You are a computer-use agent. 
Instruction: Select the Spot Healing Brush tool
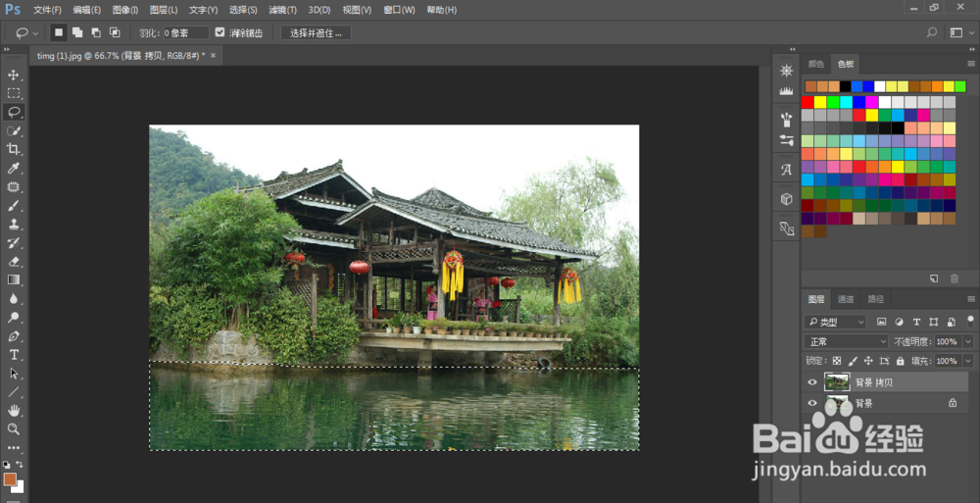click(13, 186)
